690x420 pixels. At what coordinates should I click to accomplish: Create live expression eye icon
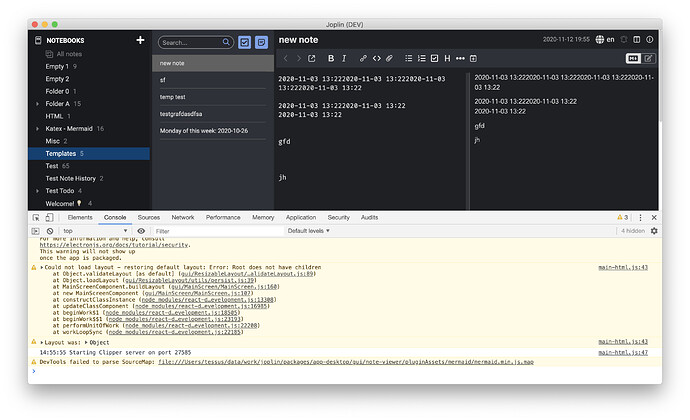141,231
